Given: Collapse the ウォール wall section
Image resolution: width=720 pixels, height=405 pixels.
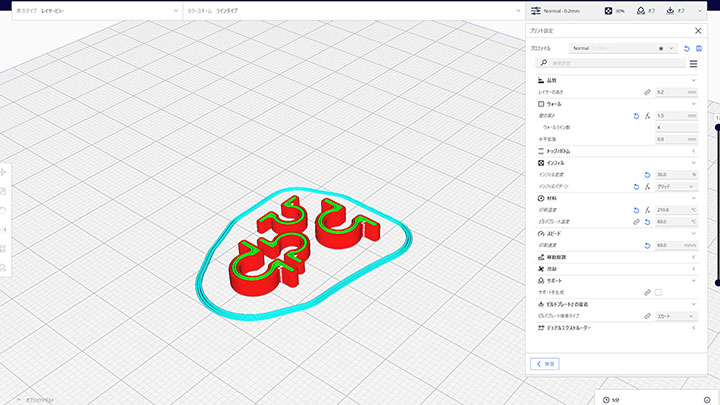Looking at the screenshot, I should pos(693,104).
